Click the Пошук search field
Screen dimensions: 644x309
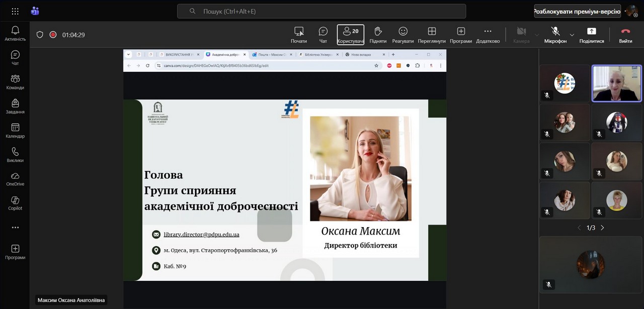(x=321, y=11)
